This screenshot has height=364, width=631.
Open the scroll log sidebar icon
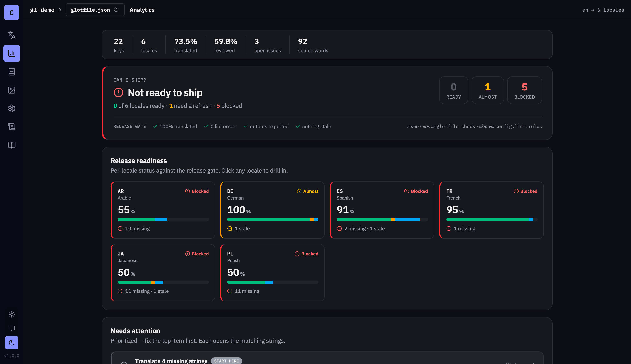pos(11,127)
